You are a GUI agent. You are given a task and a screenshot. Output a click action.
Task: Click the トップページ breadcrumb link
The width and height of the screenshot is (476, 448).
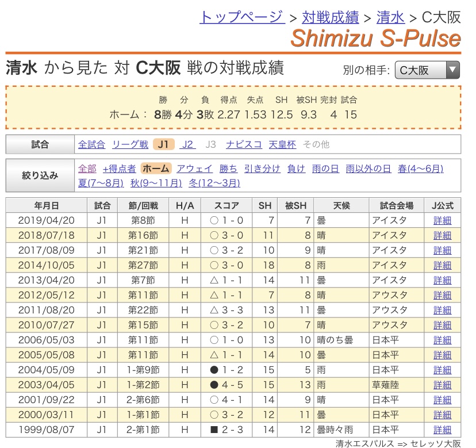click(241, 17)
